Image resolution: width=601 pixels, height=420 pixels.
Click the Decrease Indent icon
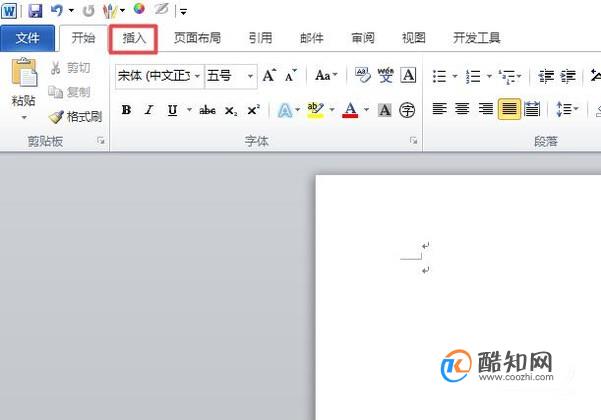click(x=546, y=76)
